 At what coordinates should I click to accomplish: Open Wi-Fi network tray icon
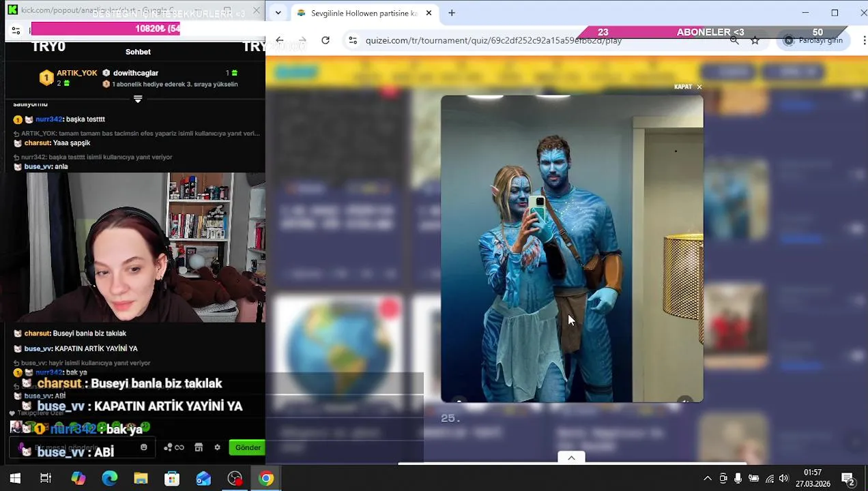[769, 479]
